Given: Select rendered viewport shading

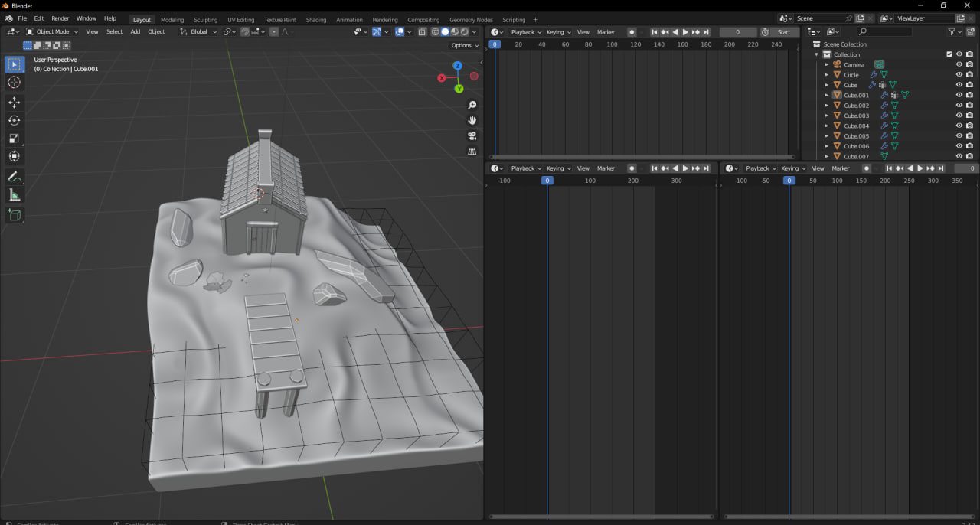Looking at the screenshot, I should click(x=464, y=31).
